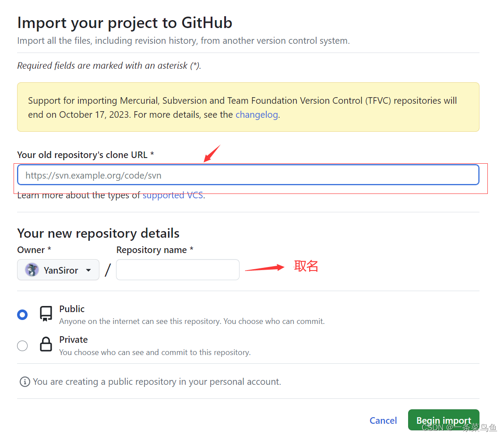This screenshot has width=504, height=436.
Task: Click the empty Repository name input field
Action: [177, 270]
